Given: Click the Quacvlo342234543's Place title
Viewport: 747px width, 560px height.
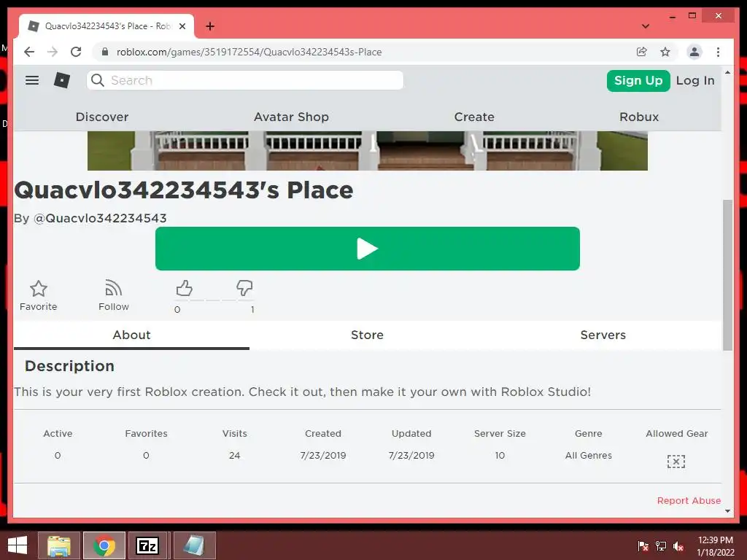Looking at the screenshot, I should (184, 190).
